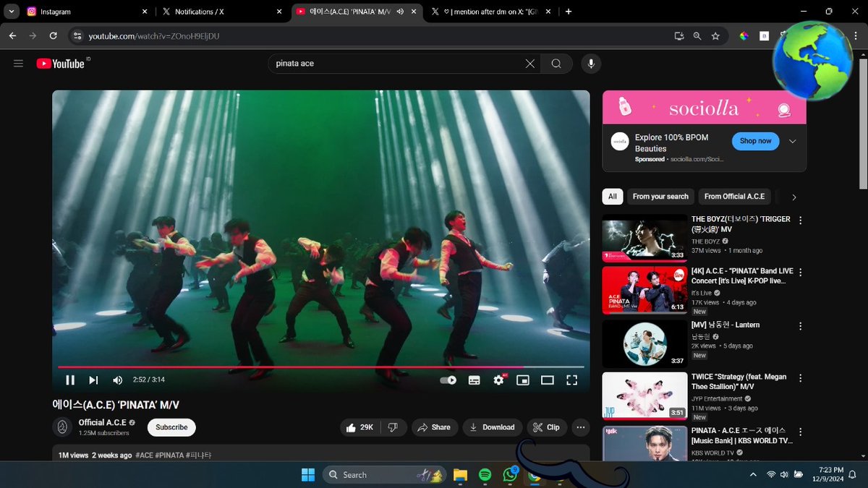Viewport: 868px width, 488px height.
Task: Like the video with 29K likes
Action: pos(359,427)
